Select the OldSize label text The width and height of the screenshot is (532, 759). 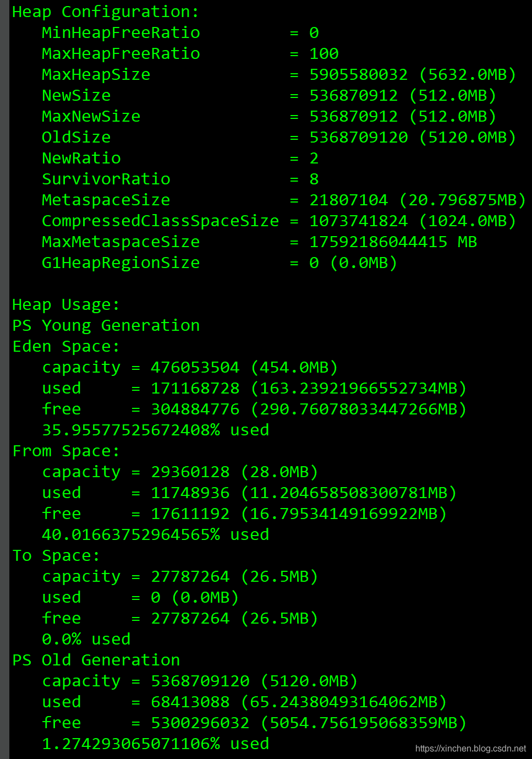76,137
